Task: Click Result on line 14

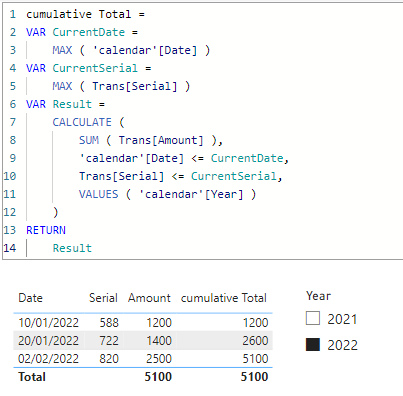Action: pyautogui.click(x=72, y=248)
